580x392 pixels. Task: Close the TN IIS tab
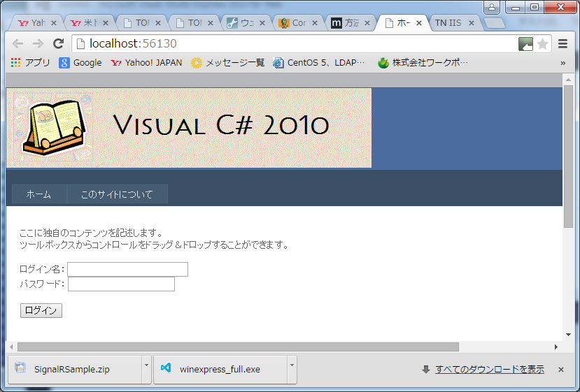tap(472, 23)
